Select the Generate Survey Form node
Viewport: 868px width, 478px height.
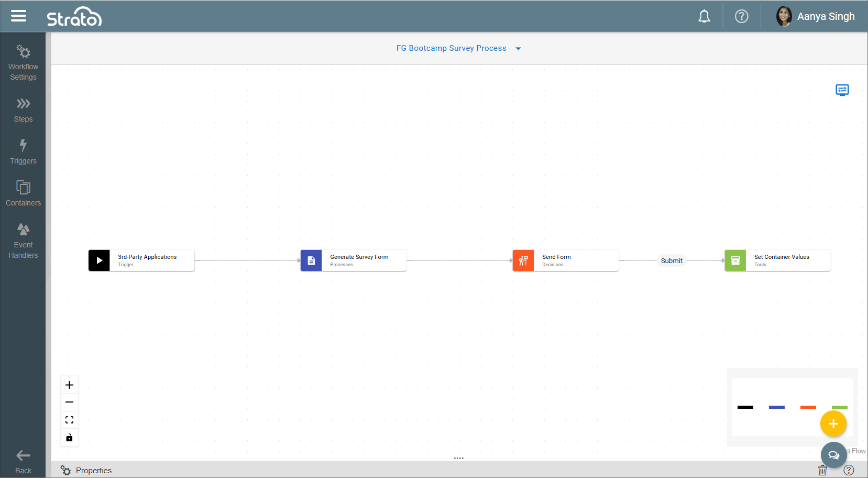pos(354,260)
